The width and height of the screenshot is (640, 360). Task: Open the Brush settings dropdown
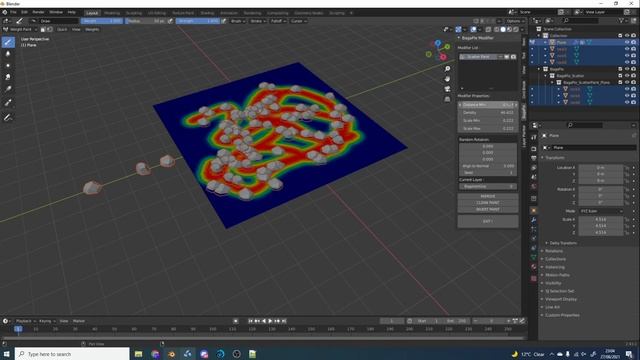(237, 21)
